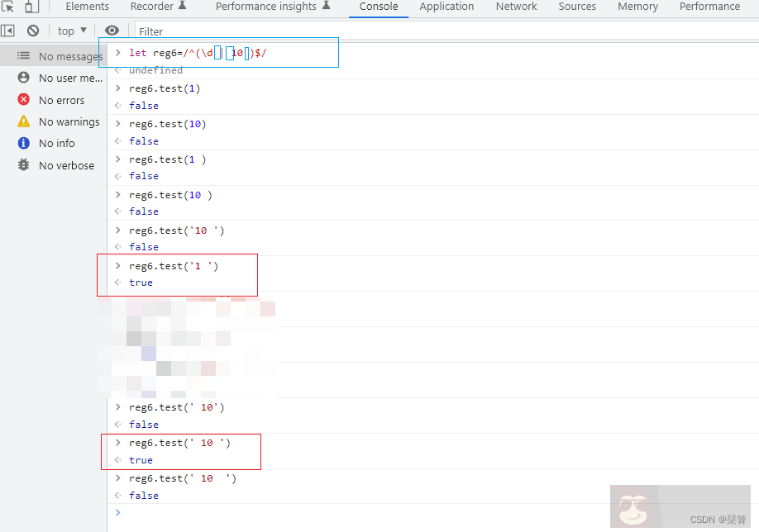Select the No user messages filter
Viewport: 759px width, 532px height.
(69, 78)
